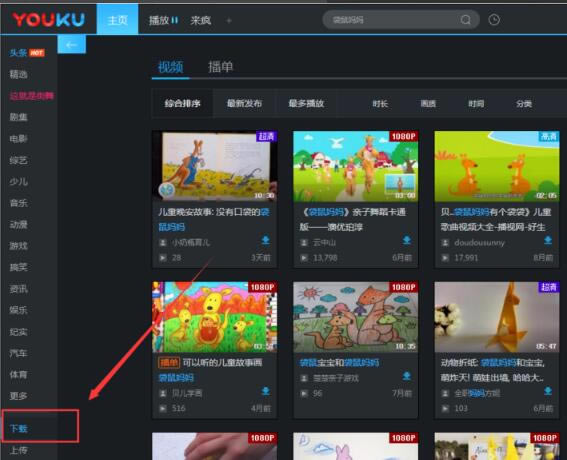Click the HOT badge next to 头条
Viewport: 567px width, 460px height.
[37, 53]
